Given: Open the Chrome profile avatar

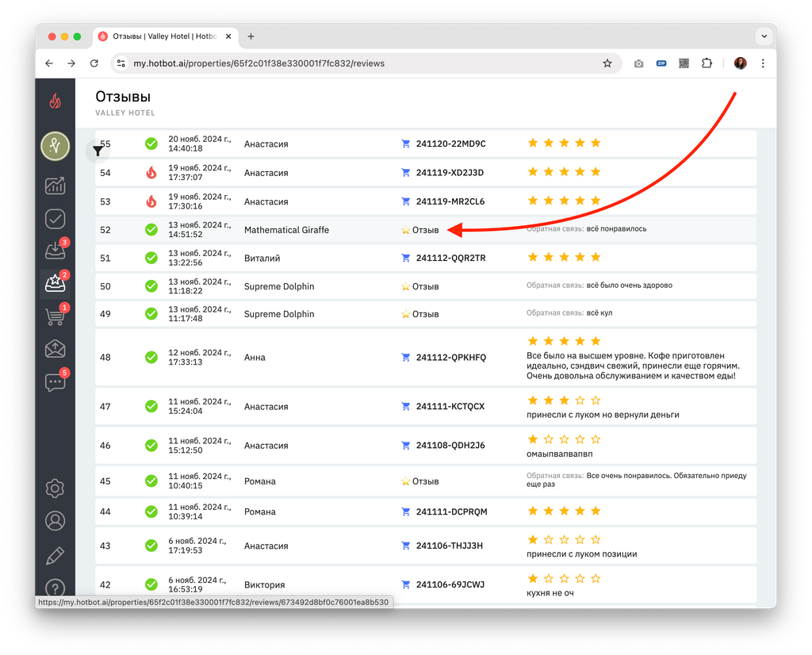Looking at the screenshot, I should pos(740,63).
